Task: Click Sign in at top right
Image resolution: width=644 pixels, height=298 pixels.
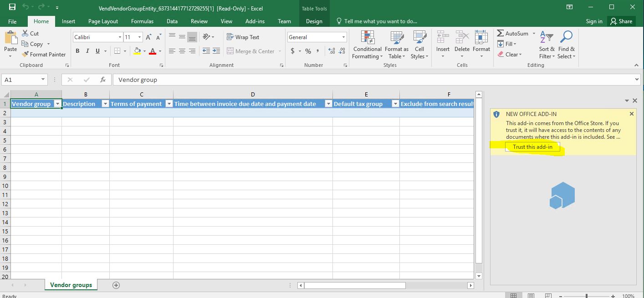Action: (x=594, y=21)
